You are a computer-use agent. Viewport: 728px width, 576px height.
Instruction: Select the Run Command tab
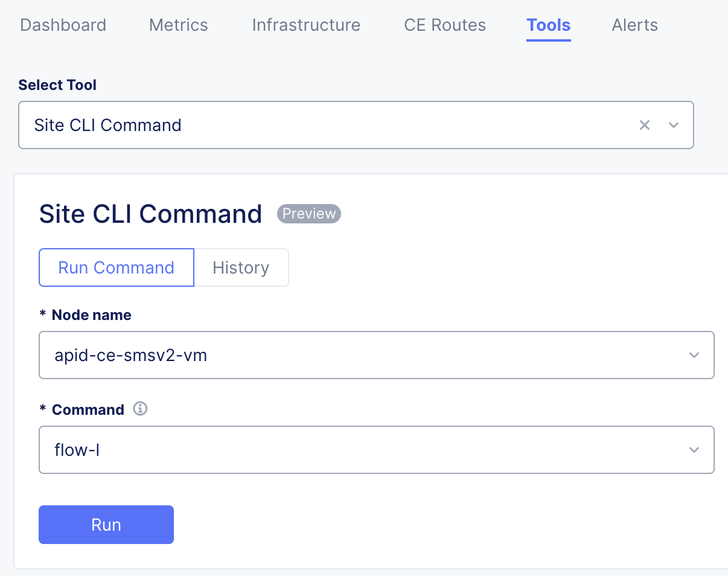tap(116, 267)
